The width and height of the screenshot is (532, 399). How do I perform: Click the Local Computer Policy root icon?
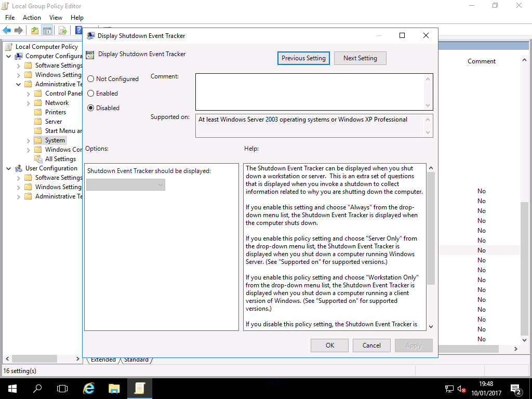click(x=9, y=47)
